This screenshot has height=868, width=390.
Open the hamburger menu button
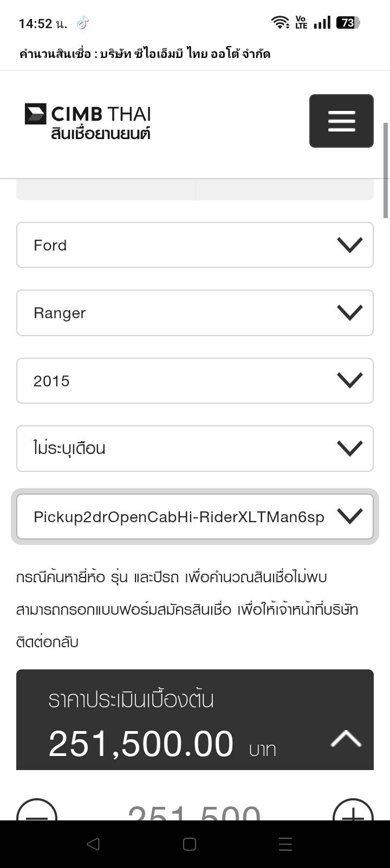pos(341,121)
